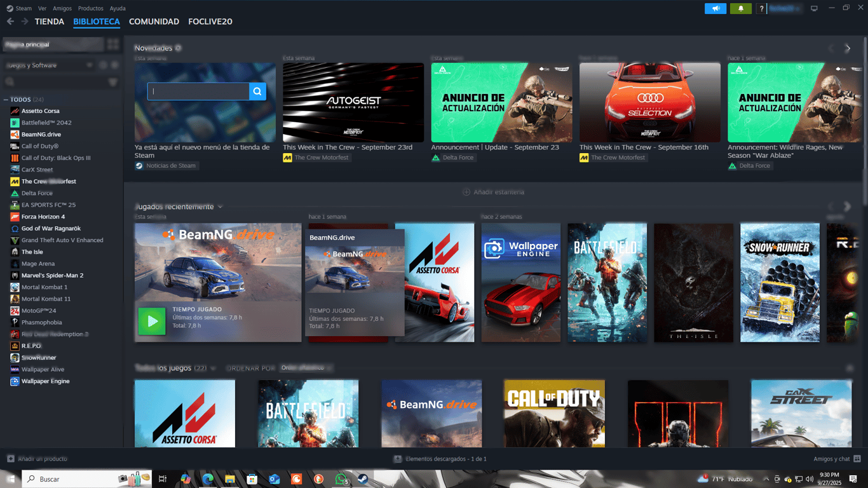Click the ready-to-play filter icon in sidebar
Screen dimensions: 868x488
(x=115, y=65)
